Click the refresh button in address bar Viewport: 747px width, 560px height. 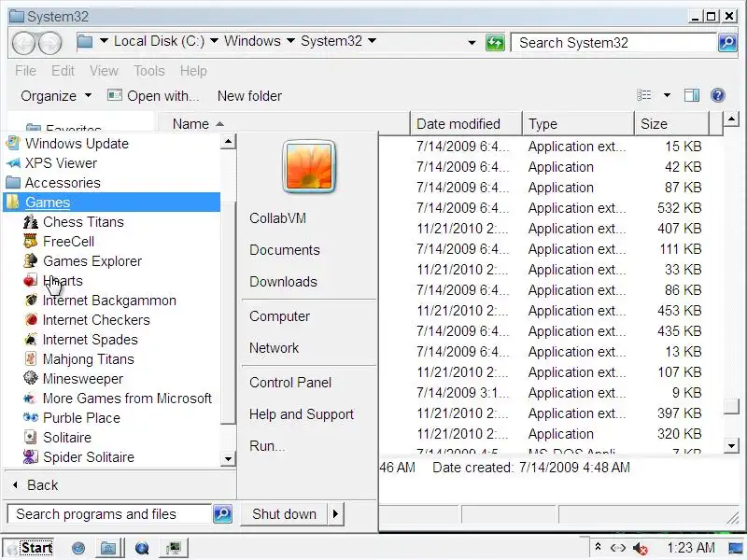click(495, 43)
